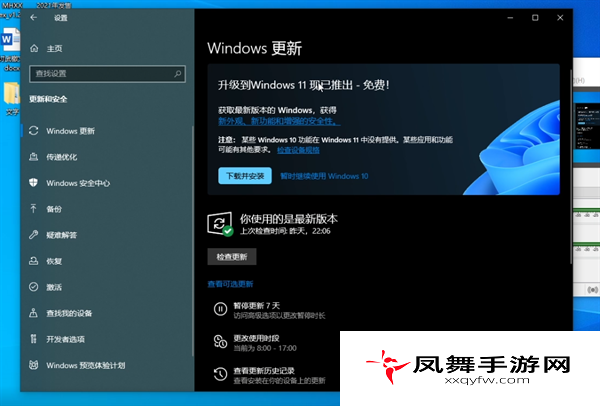Click the 上次检查时间: 昨天, 22:06 text

[x=285, y=231]
